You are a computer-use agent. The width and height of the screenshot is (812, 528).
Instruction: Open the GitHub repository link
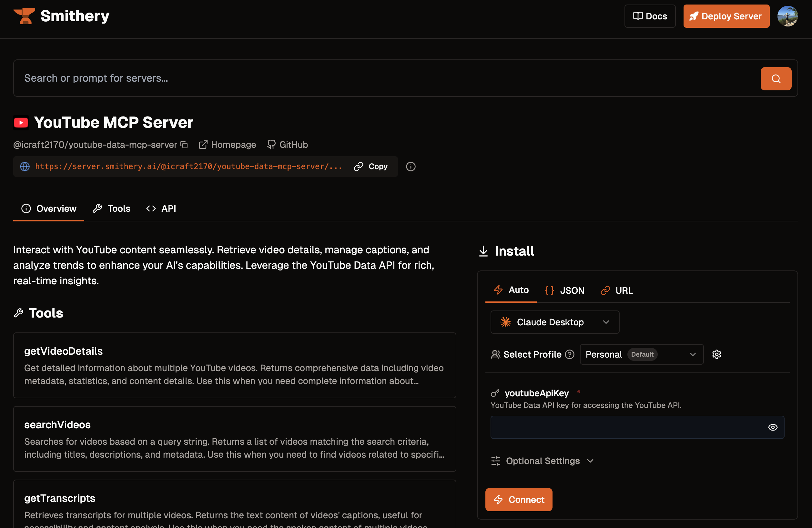[287, 145]
